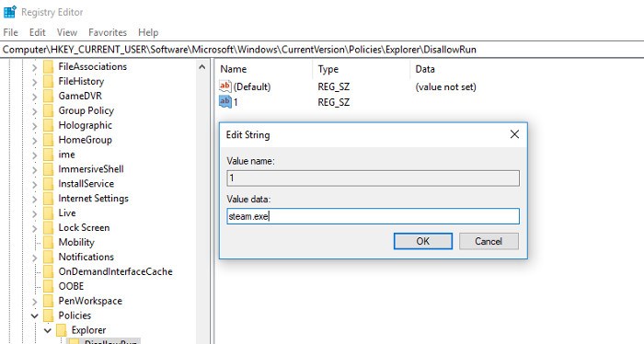Expand the Lock Screen key

[x=35, y=228]
